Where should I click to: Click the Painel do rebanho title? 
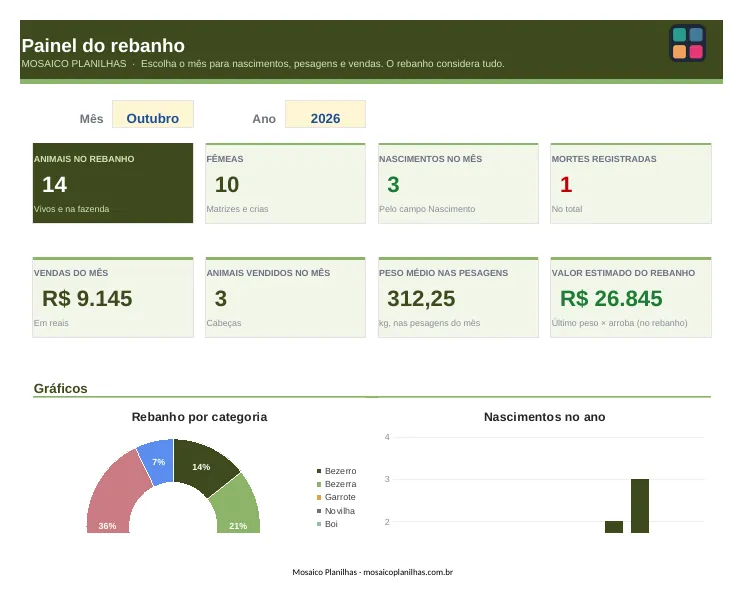pyautogui.click(x=103, y=46)
